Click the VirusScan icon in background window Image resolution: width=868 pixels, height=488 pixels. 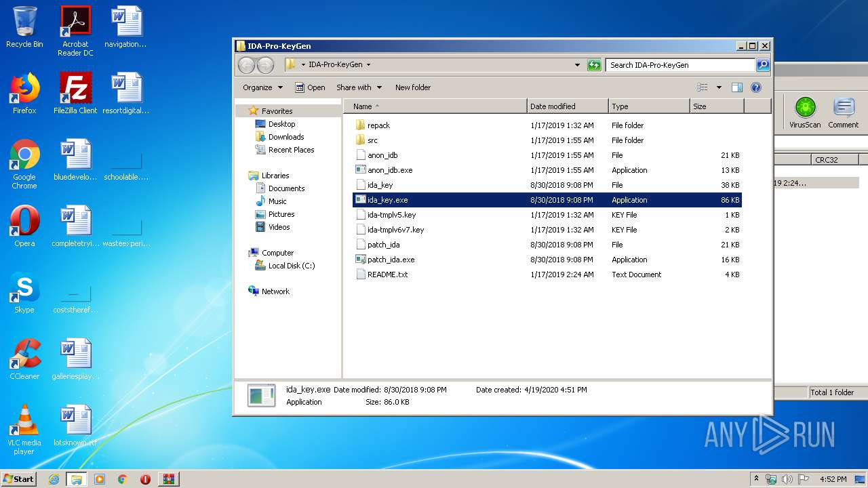click(x=805, y=113)
